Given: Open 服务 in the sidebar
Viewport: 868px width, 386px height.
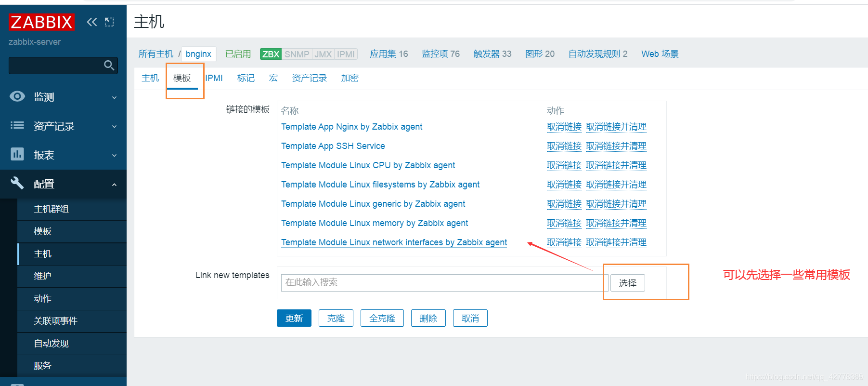Looking at the screenshot, I should [72, 366].
